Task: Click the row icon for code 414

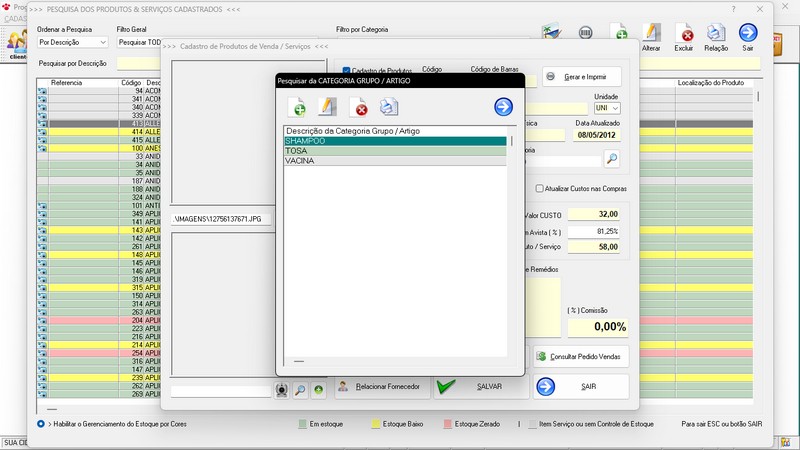Action: click(42, 132)
